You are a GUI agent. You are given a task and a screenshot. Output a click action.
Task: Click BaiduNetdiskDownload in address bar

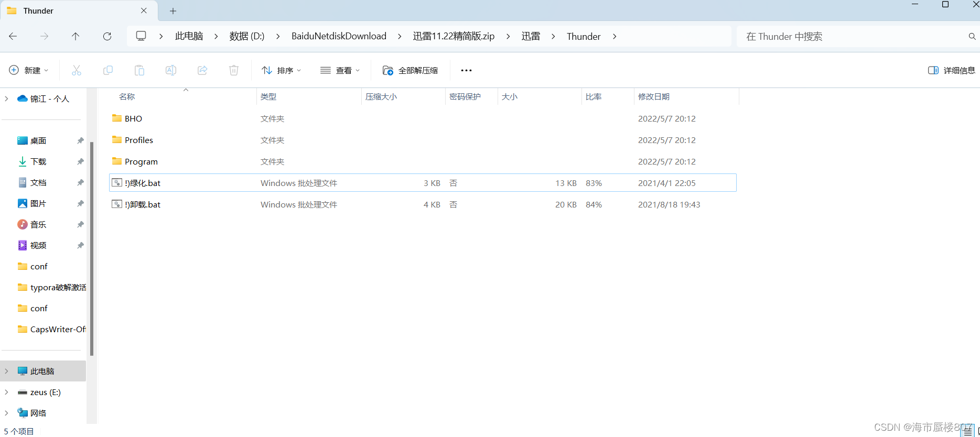[x=339, y=36]
